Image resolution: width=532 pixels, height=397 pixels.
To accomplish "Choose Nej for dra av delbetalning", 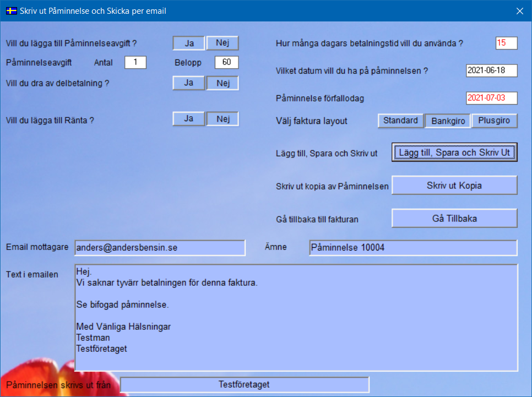I will tap(222, 83).
